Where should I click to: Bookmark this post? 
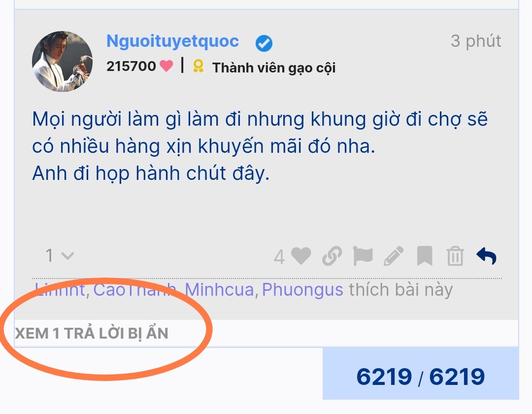425,256
